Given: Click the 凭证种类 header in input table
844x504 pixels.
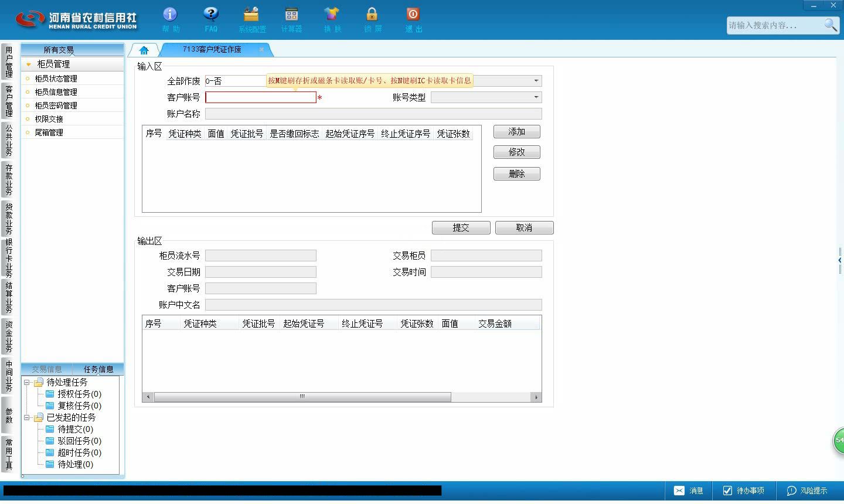Looking at the screenshot, I should coord(185,134).
